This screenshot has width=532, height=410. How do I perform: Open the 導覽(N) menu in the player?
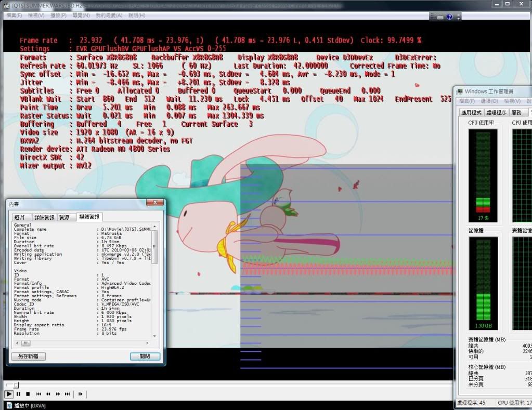81,15
